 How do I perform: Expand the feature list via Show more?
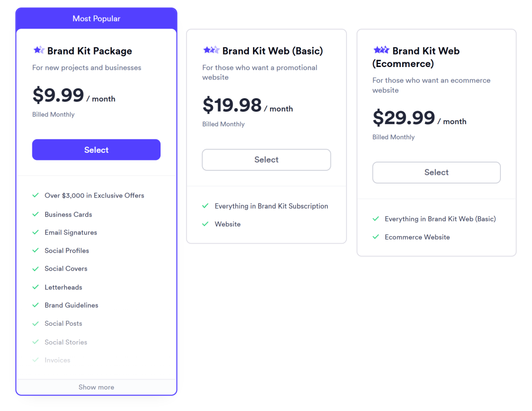(96, 387)
